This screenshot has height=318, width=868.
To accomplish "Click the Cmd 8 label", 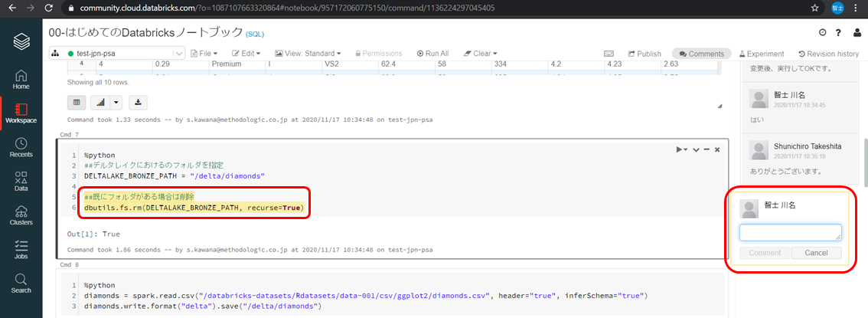I will pyautogui.click(x=69, y=265).
